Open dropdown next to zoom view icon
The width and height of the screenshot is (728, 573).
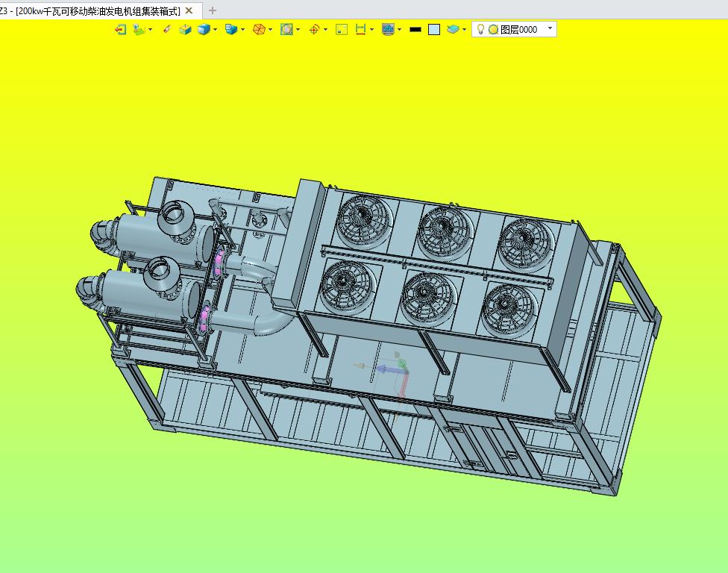pos(298,30)
